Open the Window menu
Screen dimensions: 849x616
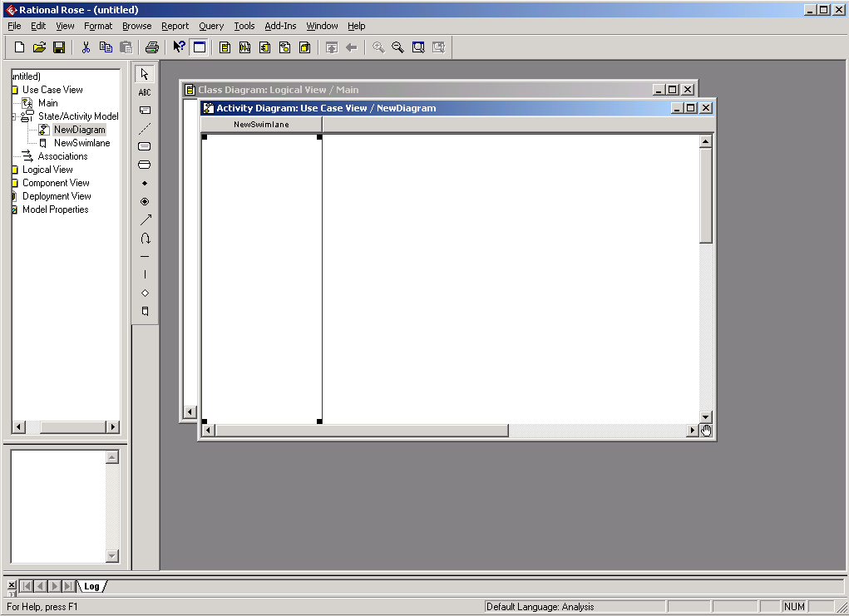coord(322,26)
